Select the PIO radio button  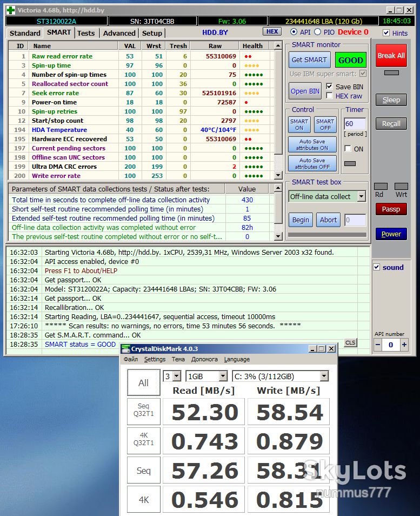point(317,32)
